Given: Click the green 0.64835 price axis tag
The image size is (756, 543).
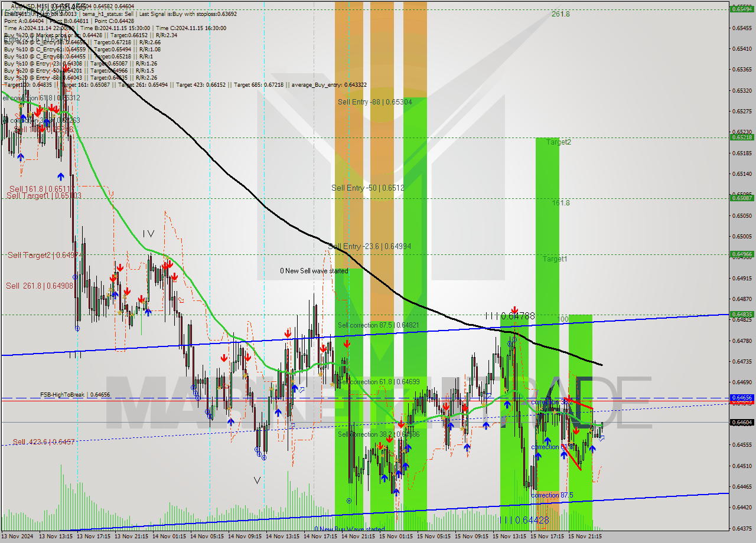Looking at the screenshot, I should (742, 315).
